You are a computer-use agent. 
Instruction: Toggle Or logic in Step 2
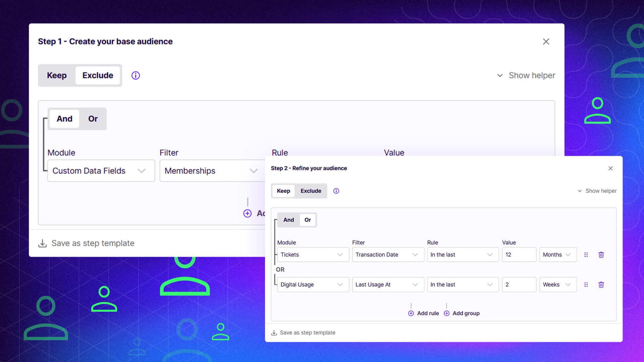click(308, 220)
